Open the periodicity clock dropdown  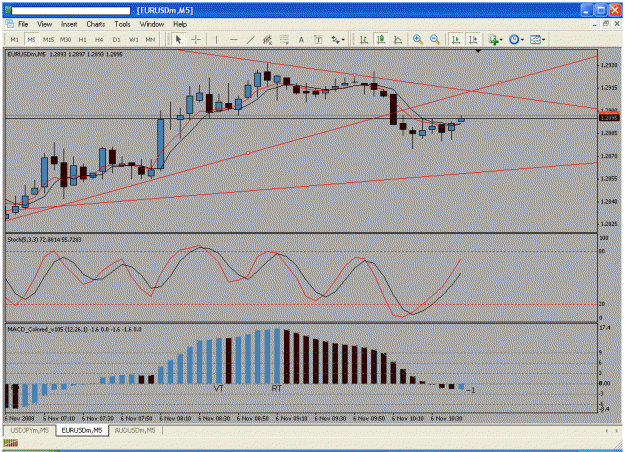coord(516,39)
